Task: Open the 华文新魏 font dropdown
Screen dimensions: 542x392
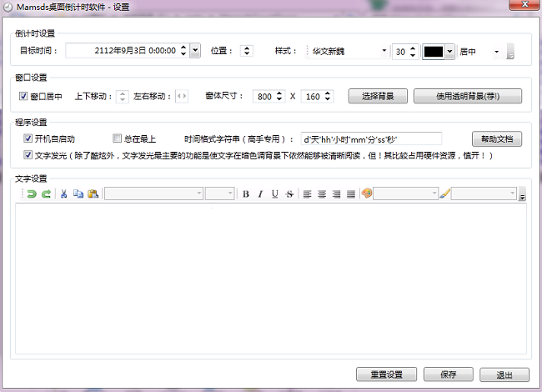Action: coord(384,51)
